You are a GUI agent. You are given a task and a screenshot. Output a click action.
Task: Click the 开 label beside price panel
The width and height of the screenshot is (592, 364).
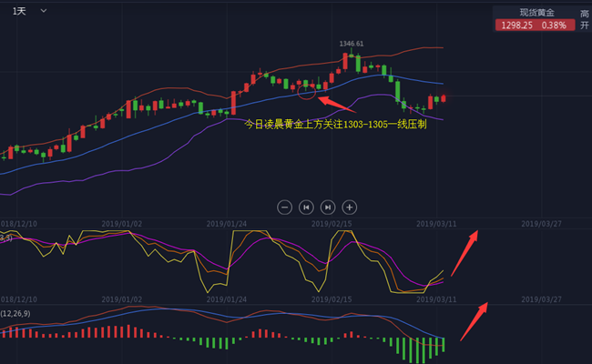[585, 25]
